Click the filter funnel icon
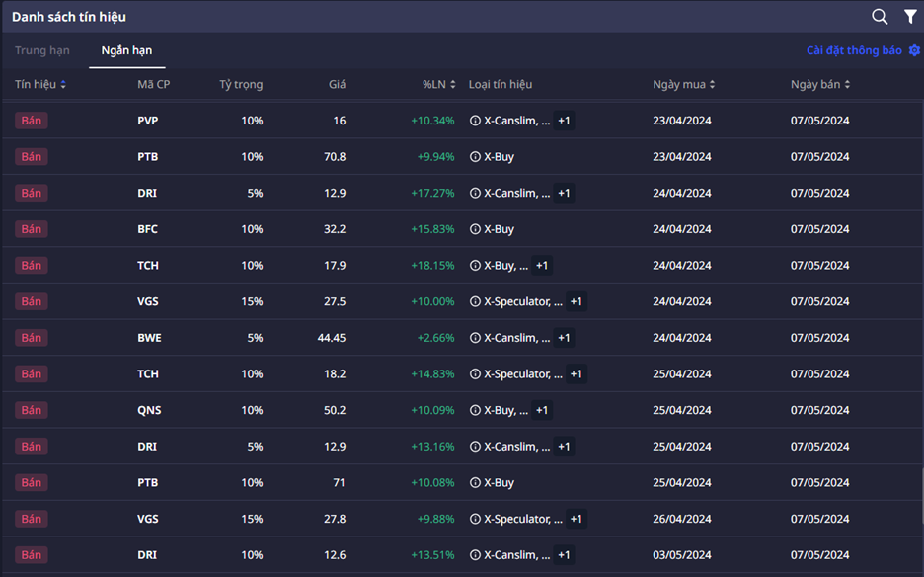924x577 pixels. pyautogui.click(x=910, y=17)
